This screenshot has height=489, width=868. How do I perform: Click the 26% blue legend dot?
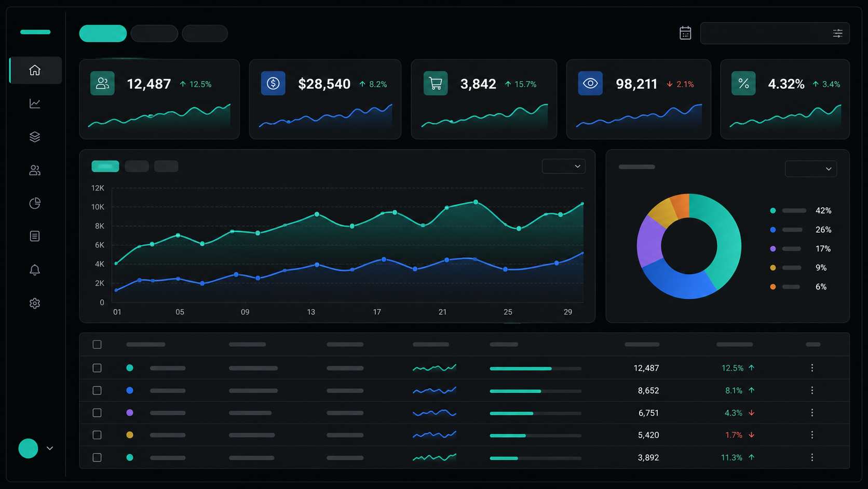click(x=773, y=230)
